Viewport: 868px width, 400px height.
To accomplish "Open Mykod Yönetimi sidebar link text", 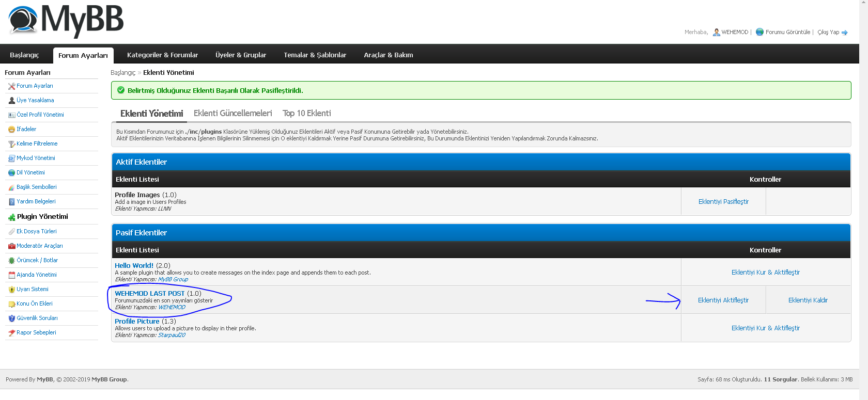I will 36,158.
